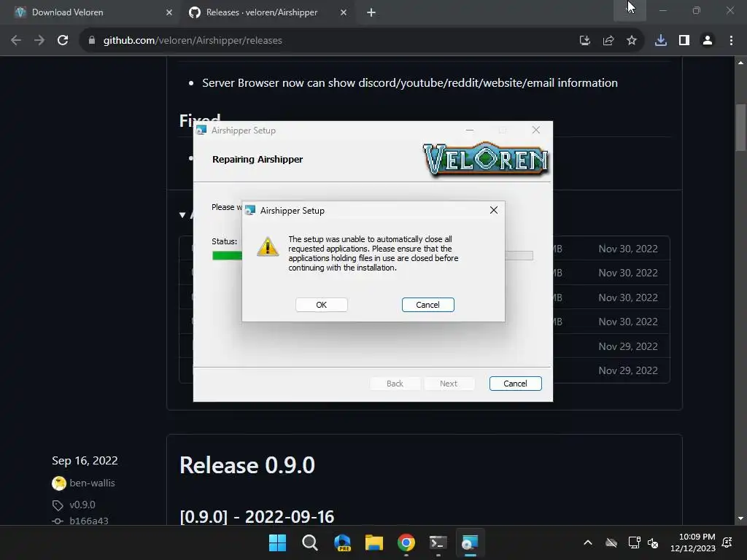Open Terminal from taskbar
The image size is (747, 560).
438,542
